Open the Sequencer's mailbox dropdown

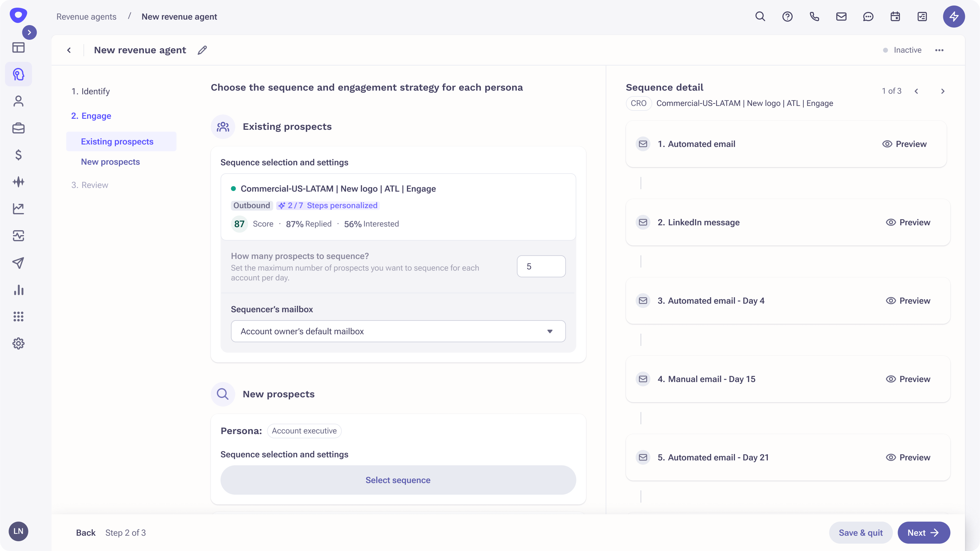click(x=398, y=331)
